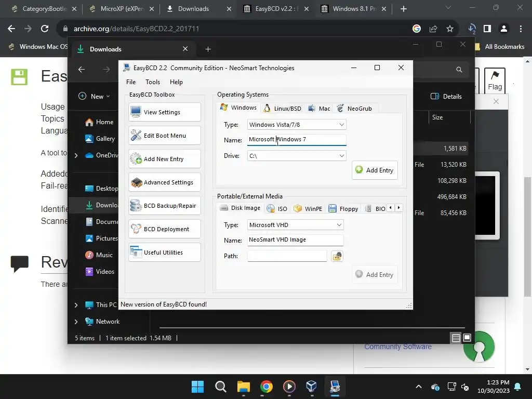Browse for disk image path icon

tap(337, 256)
